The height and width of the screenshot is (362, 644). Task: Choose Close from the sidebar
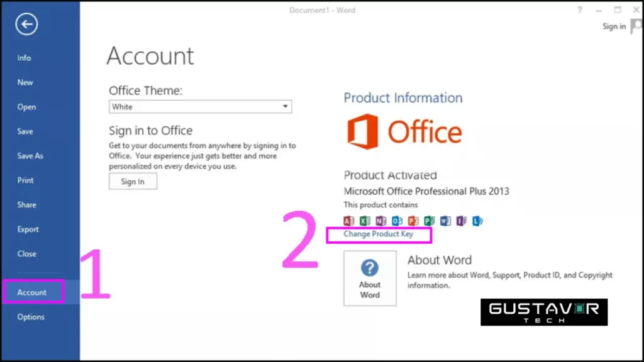coord(26,254)
